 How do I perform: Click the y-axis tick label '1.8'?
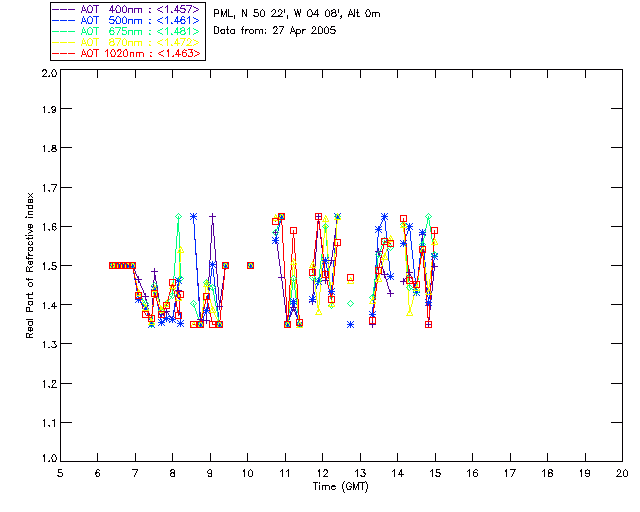(x=49, y=148)
